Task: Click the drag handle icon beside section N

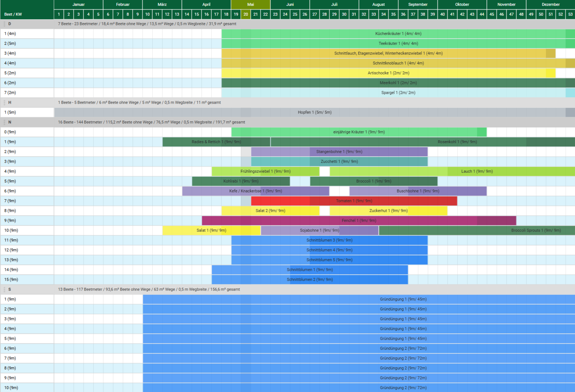Action: click(x=4, y=122)
